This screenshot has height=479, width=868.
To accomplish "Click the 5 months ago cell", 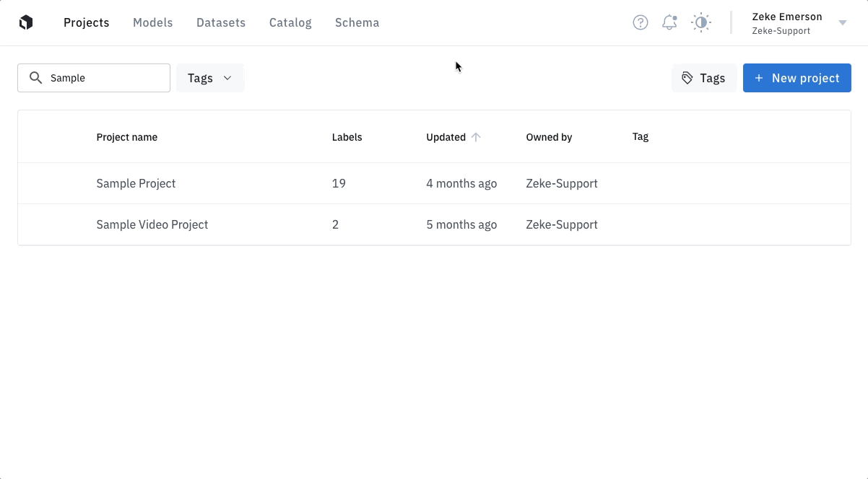I will [461, 224].
